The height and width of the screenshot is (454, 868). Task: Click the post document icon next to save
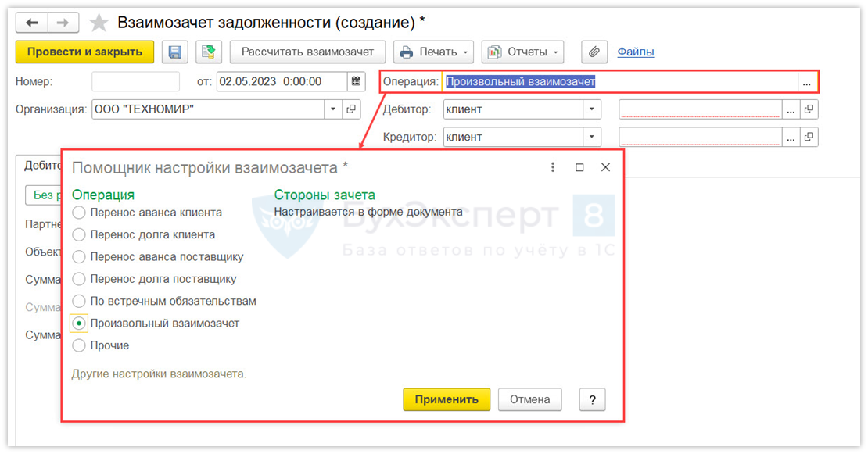(x=209, y=52)
